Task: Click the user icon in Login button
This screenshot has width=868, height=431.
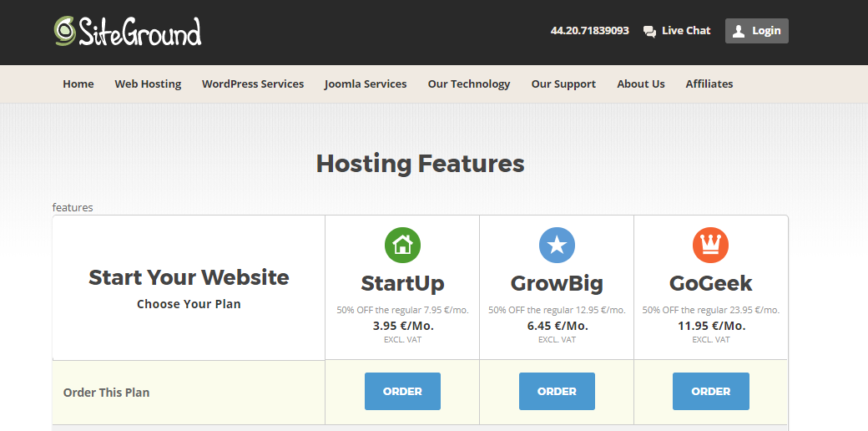Action: [739, 31]
